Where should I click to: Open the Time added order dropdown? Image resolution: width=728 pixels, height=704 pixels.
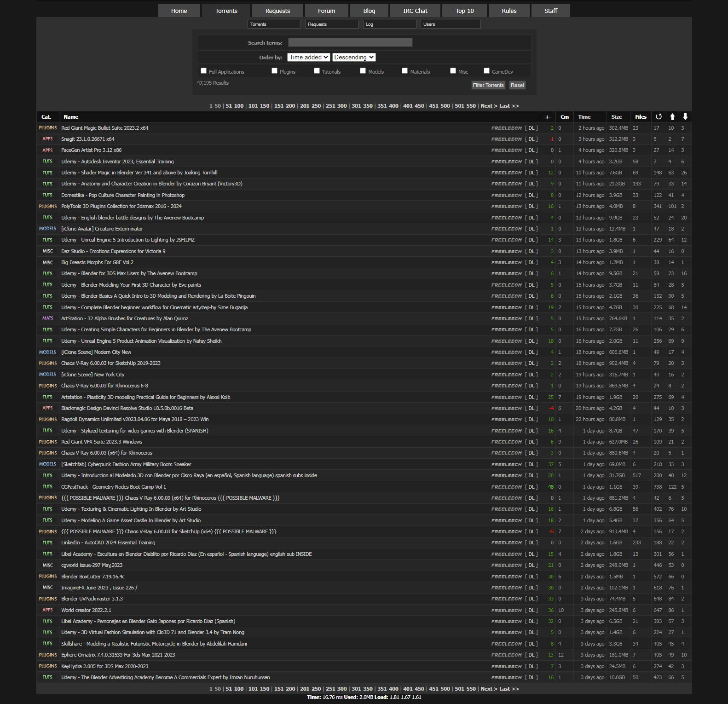(309, 57)
